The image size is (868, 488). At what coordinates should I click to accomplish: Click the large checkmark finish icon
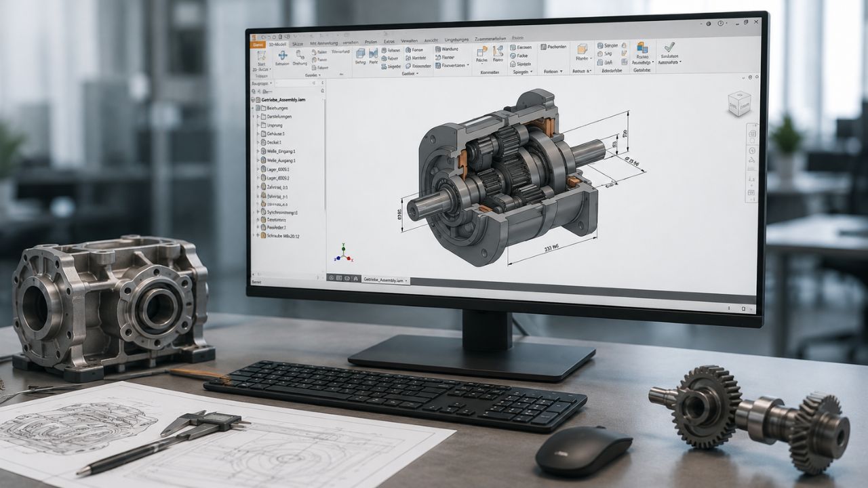pos(669,47)
